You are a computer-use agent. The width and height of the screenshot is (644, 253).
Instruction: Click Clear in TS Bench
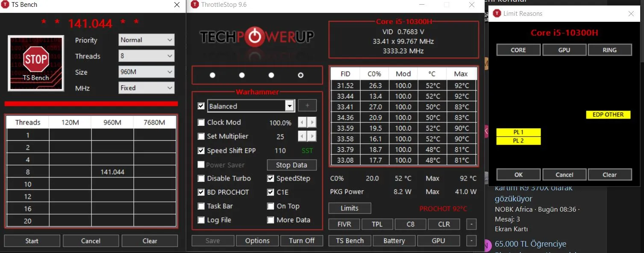[x=150, y=241]
